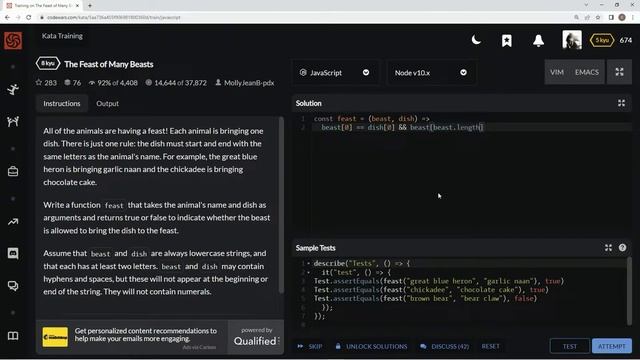Run sample tests with TEST button
The image size is (640, 360).
[x=570, y=346]
